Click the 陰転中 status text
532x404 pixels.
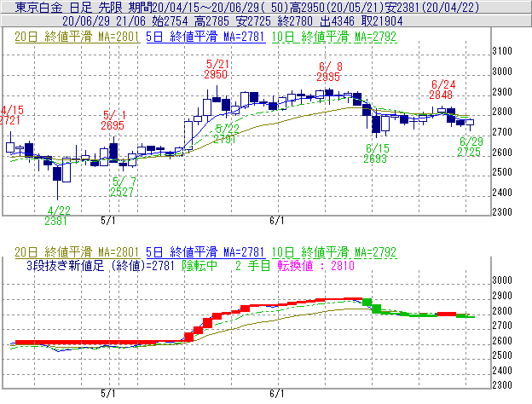pyautogui.click(x=199, y=266)
